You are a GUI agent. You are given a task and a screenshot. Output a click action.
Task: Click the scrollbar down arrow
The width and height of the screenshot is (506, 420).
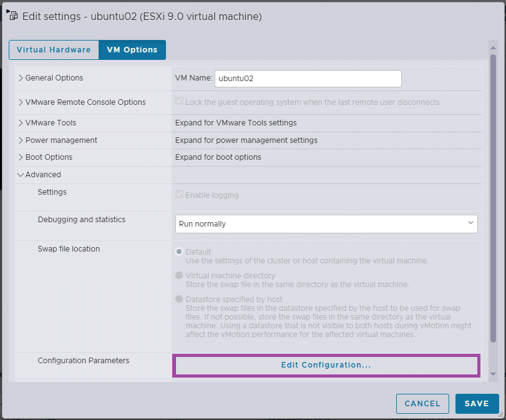click(493, 373)
